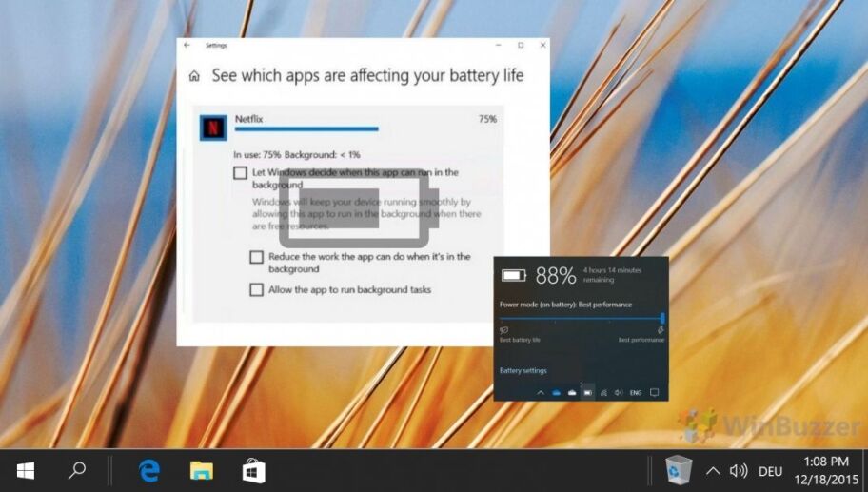Click the 'In use: 75% Background: < 1%' line
Image resolution: width=868 pixels, height=492 pixels.
(x=297, y=154)
